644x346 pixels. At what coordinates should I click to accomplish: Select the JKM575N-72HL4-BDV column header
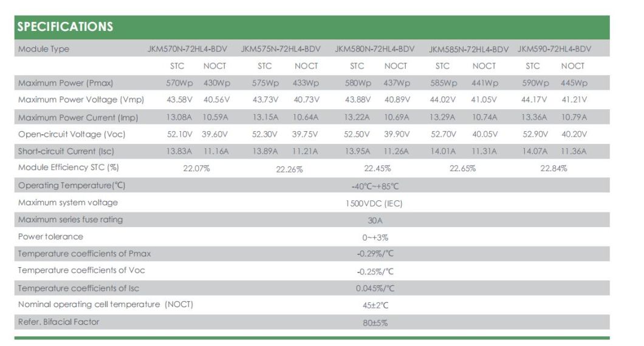[281, 49]
